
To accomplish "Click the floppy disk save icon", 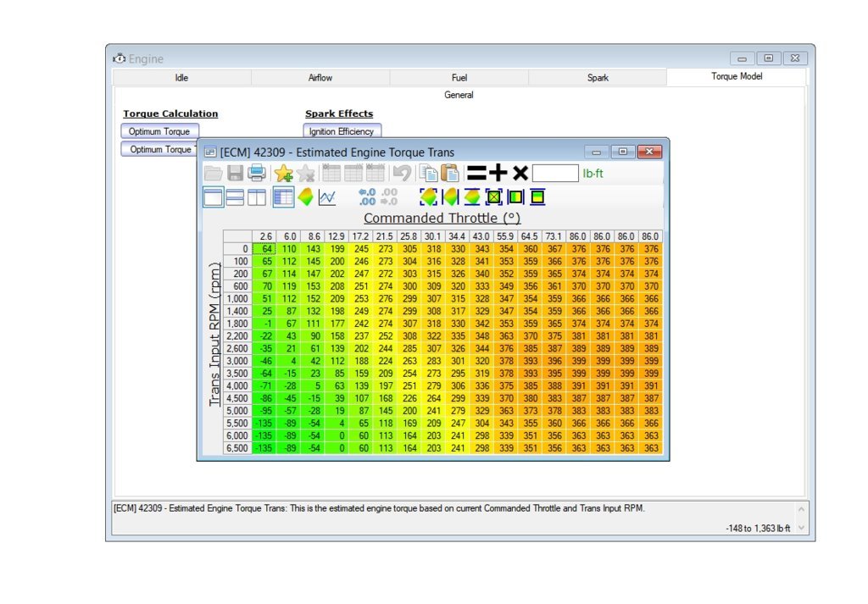I will pyautogui.click(x=236, y=173).
